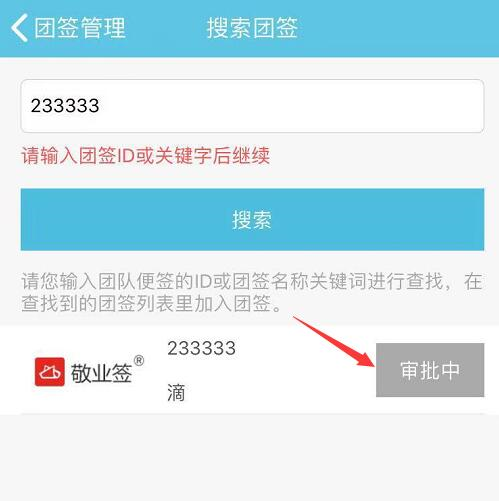Click the gray instruction text about 团队便签

(x=252, y=292)
